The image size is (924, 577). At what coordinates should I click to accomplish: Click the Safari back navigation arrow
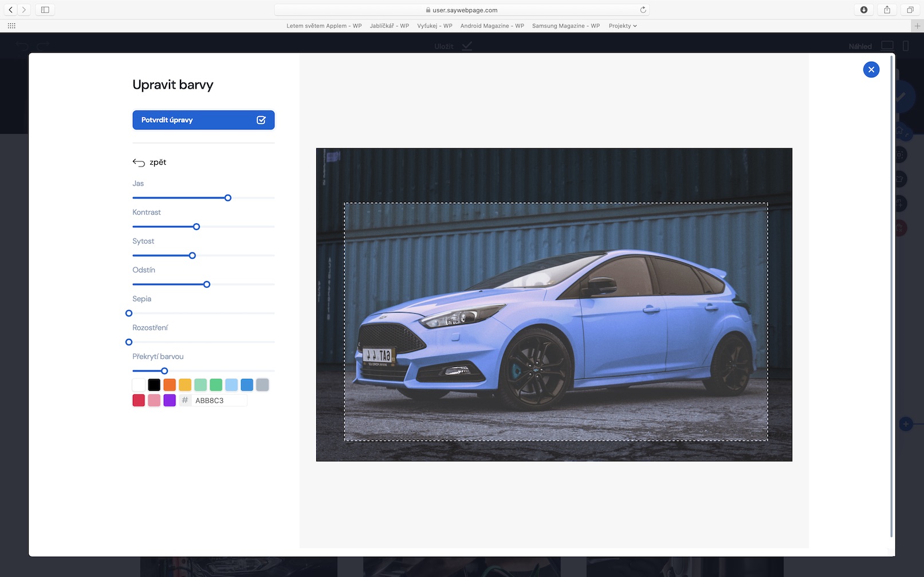pyautogui.click(x=10, y=10)
